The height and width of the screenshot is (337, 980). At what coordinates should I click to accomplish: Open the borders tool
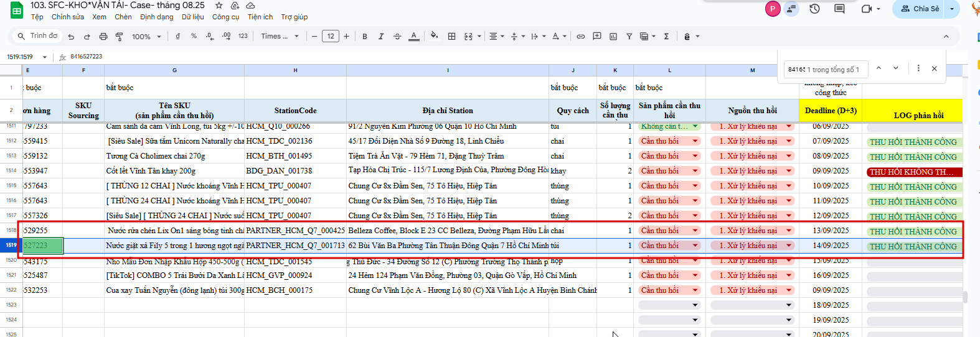coord(452,36)
